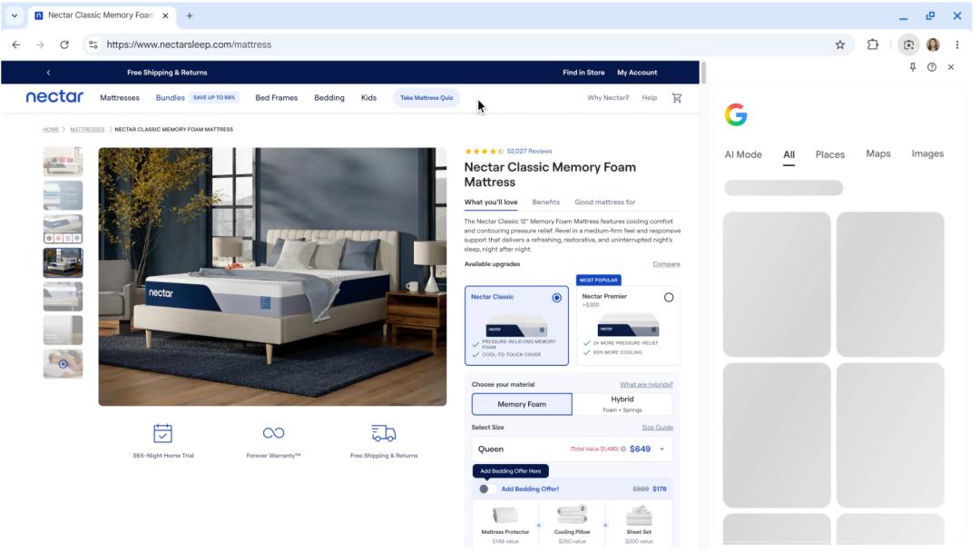This screenshot has width=980, height=553.
Task: Click the announcement bar left arrow
Action: pos(48,73)
